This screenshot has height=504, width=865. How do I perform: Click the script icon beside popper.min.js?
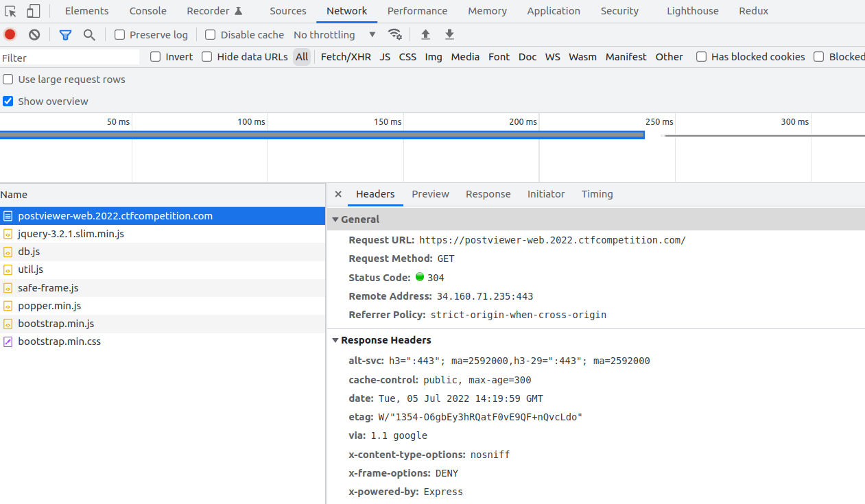8,306
